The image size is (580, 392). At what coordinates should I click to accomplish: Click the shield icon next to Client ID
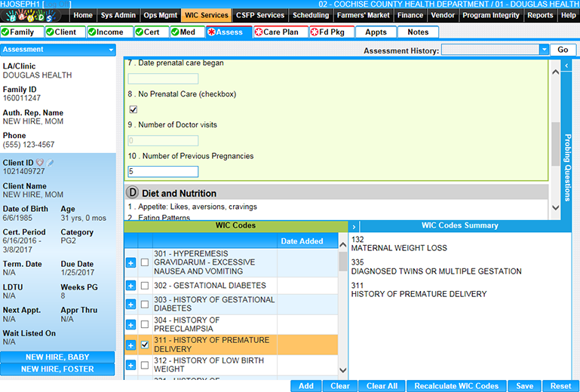[41, 163]
